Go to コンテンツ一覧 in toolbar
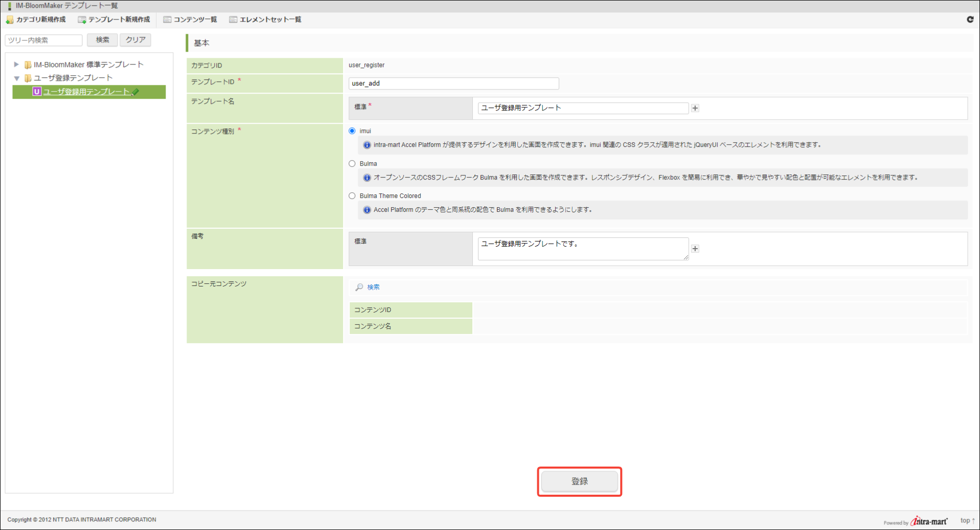The height and width of the screenshot is (530, 980). [x=190, y=19]
